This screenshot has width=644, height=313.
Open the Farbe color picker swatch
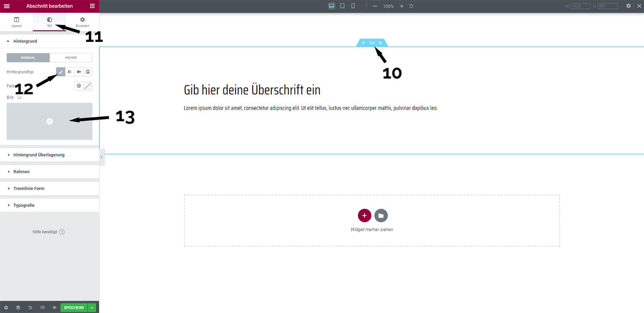pyautogui.click(x=88, y=86)
